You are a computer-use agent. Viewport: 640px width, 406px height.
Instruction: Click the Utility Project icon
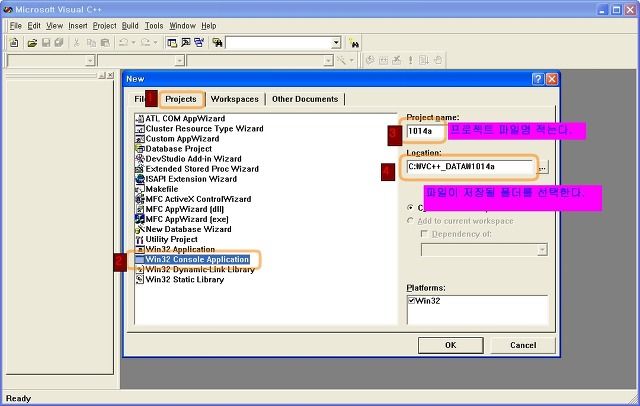140,240
